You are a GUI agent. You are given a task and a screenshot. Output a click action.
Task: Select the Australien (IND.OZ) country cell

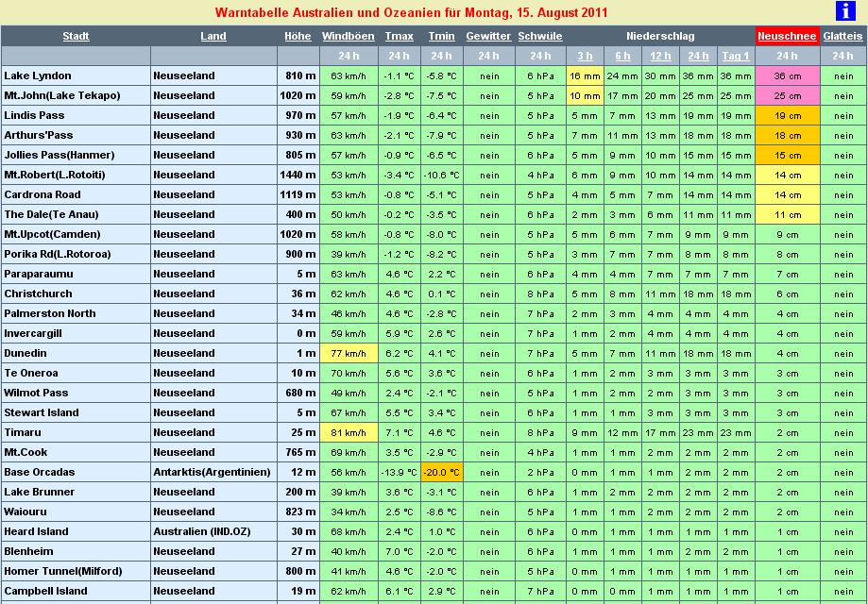point(213,532)
